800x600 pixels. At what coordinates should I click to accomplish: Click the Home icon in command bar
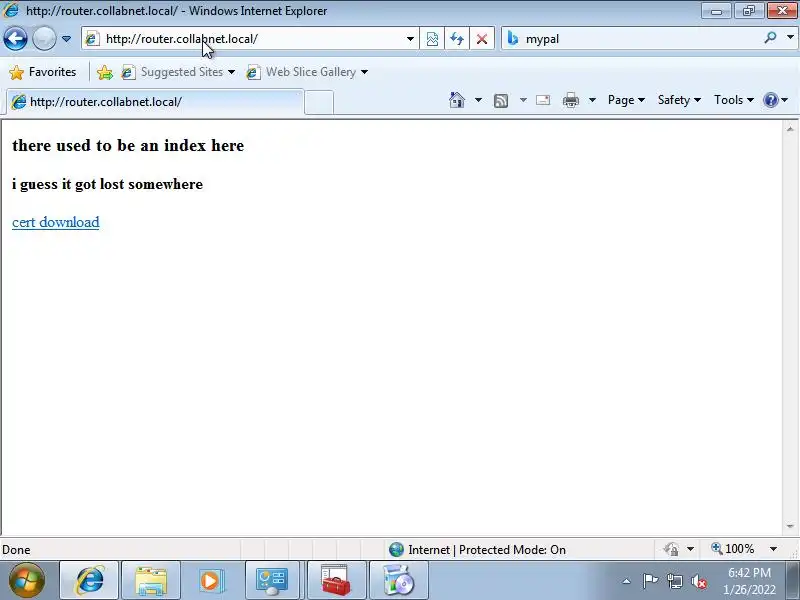point(457,100)
